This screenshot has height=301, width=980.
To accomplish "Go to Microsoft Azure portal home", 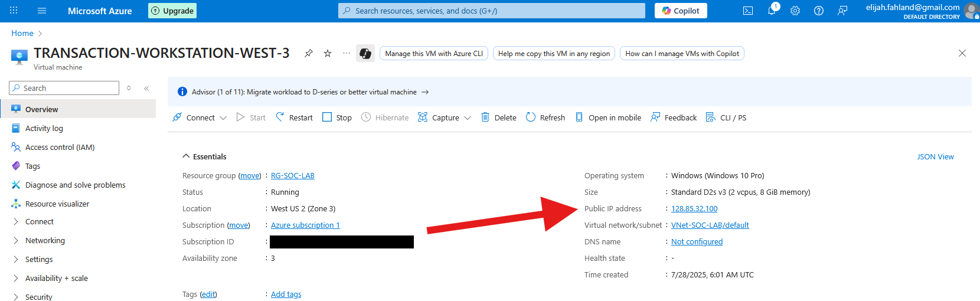I will pos(100,11).
